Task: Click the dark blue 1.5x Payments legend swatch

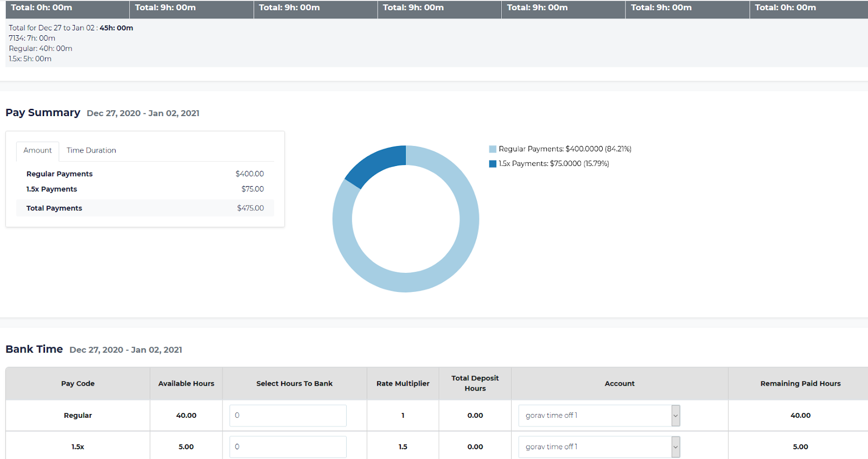Action: pos(493,164)
